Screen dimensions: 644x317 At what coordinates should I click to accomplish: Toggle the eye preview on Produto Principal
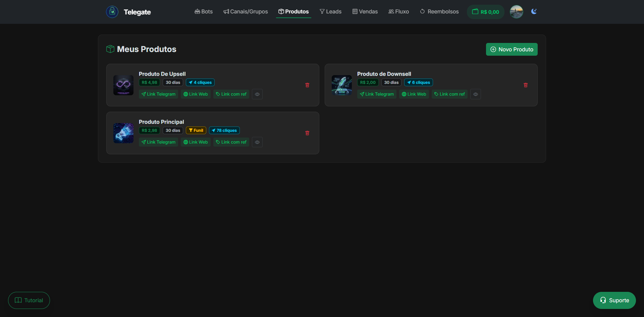(257, 142)
